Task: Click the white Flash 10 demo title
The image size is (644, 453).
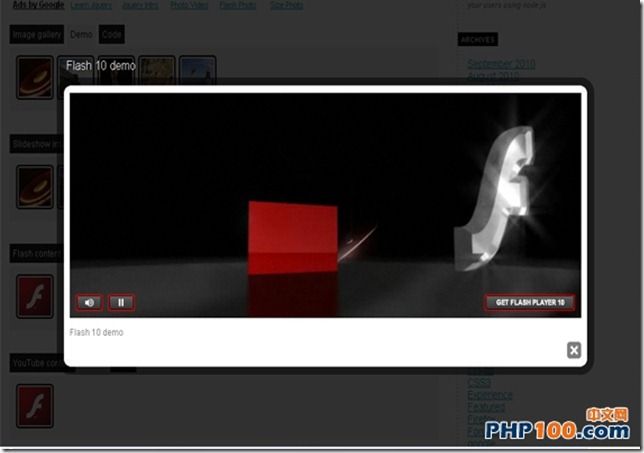Action: click(101, 66)
